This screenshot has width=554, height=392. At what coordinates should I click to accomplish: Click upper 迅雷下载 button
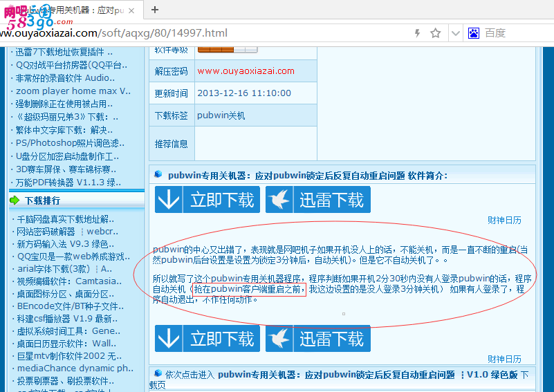[x=318, y=200]
